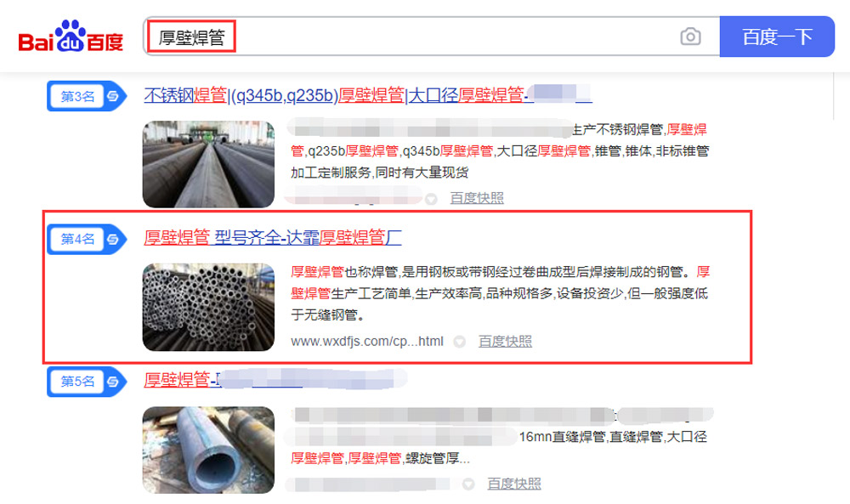The height and width of the screenshot is (504, 850).
Task: Click the stacked pipe ends thumbnail
Action: pos(209,308)
